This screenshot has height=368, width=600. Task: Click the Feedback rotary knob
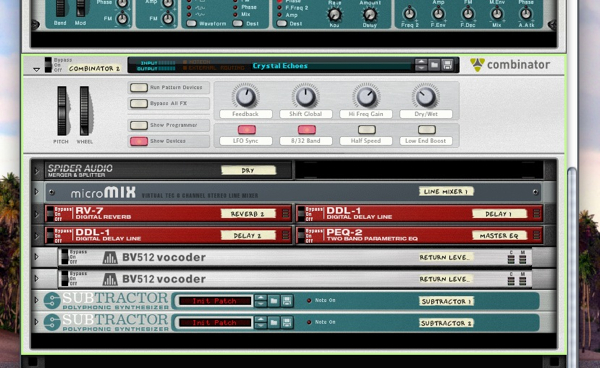(x=245, y=96)
